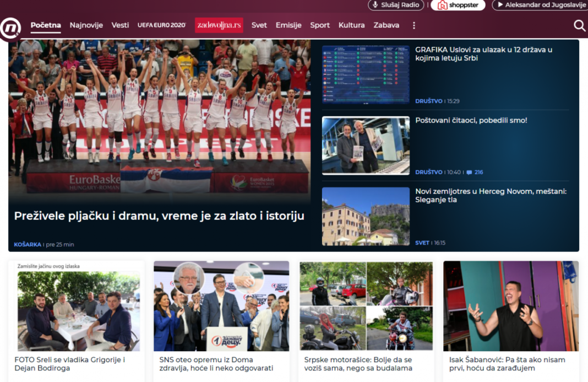Expand the three-dot more menu
This screenshot has height=382, width=588.
click(414, 25)
